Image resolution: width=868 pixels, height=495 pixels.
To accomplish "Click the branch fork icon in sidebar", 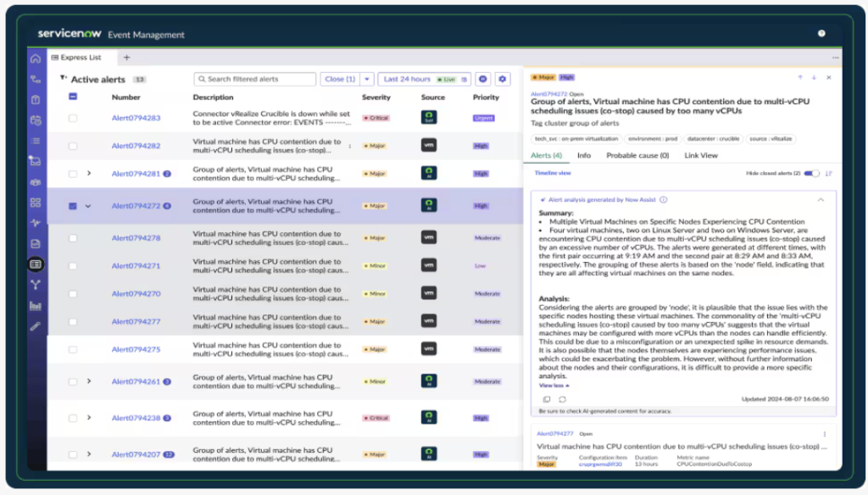I will point(36,285).
